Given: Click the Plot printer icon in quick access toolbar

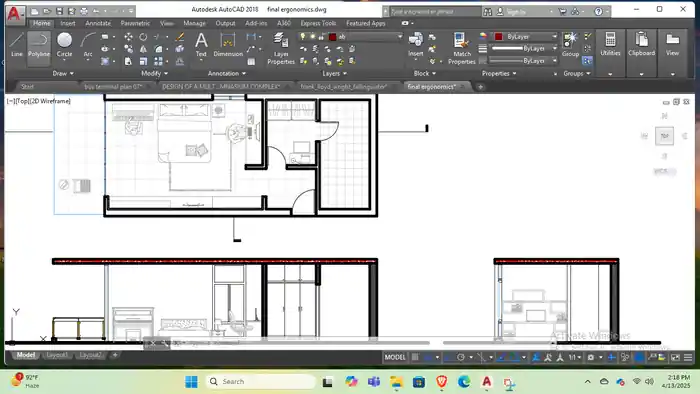Looking at the screenshot, I should (x=84, y=11).
